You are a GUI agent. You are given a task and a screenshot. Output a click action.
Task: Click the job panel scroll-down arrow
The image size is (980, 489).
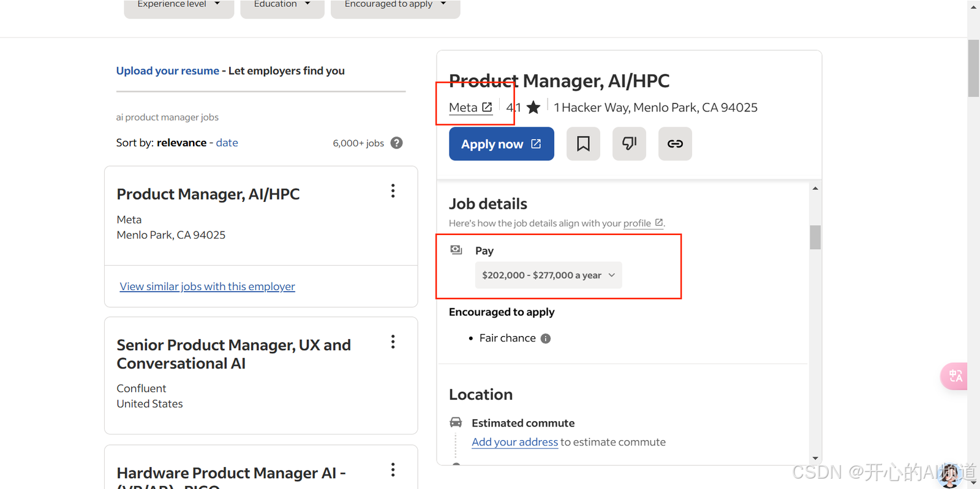point(815,458)
